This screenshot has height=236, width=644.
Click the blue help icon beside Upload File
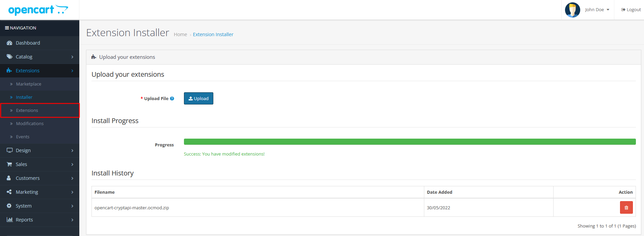pyautogui.click(x=172, y=99)
